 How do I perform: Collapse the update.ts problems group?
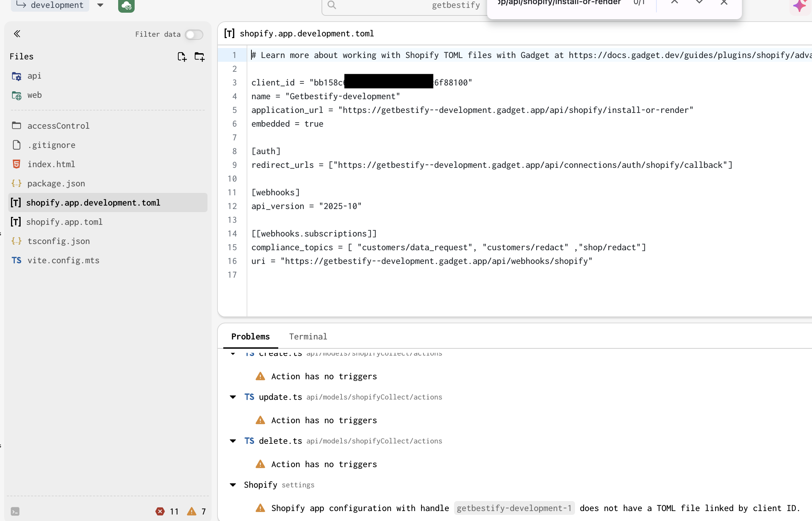(233, 397)
